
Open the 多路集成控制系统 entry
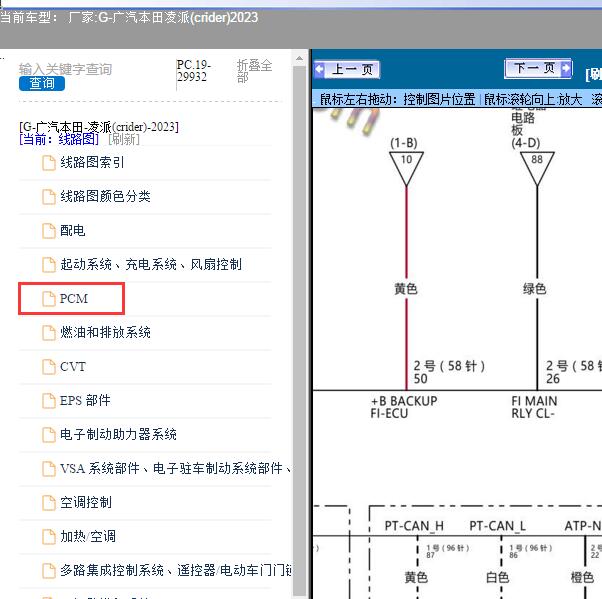(175, 570)
